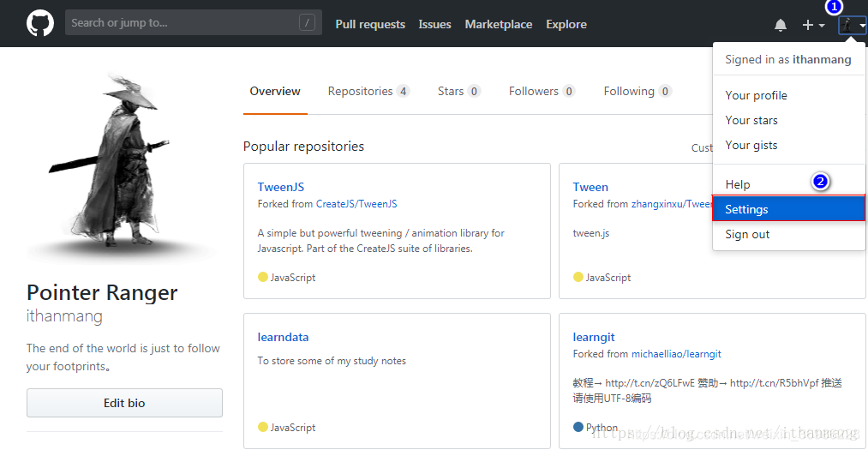The width and height of the screenshot is (868, 450).
Task: Open the learndata repository link
Action: tap(283, 337)
